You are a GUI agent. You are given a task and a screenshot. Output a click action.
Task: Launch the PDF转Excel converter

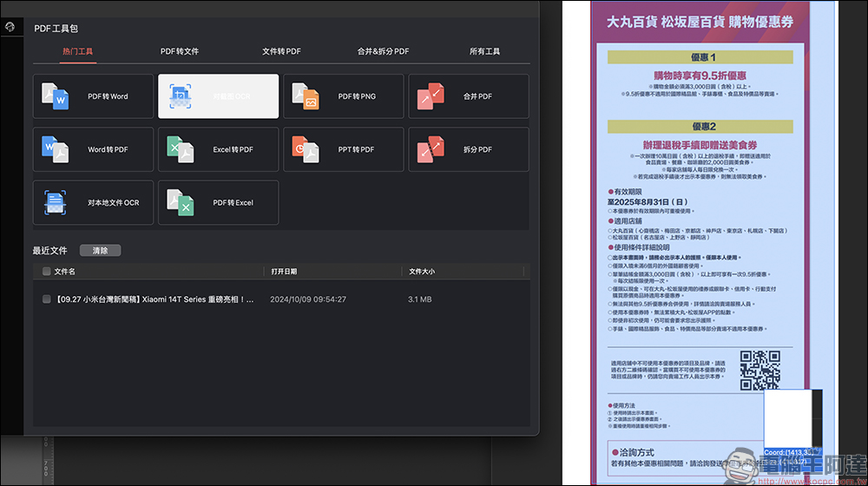218,202
